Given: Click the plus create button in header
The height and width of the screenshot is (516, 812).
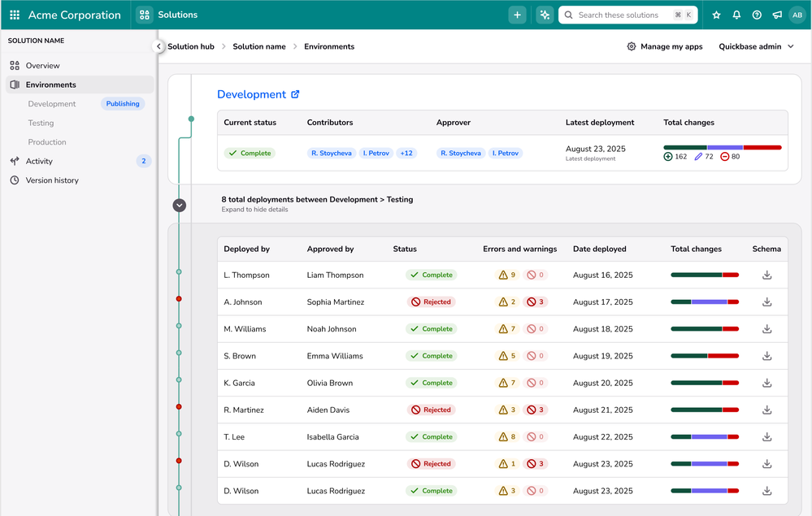Looking at the screenshot, I should point(517,15).
